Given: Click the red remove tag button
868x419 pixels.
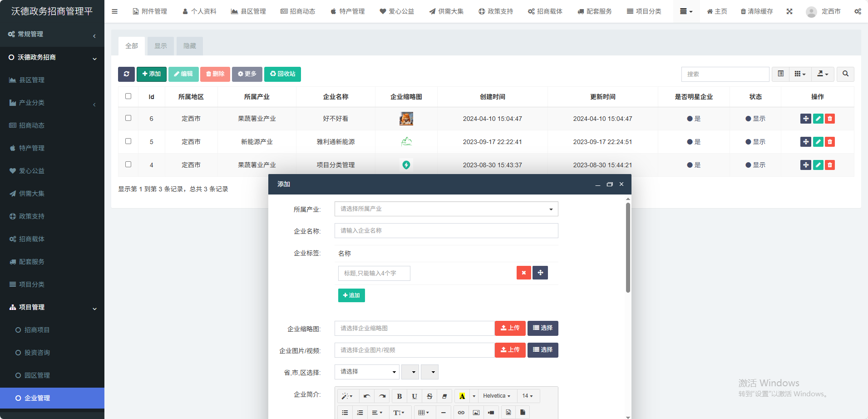Looking at the screenshot, I should coord(523,273).
